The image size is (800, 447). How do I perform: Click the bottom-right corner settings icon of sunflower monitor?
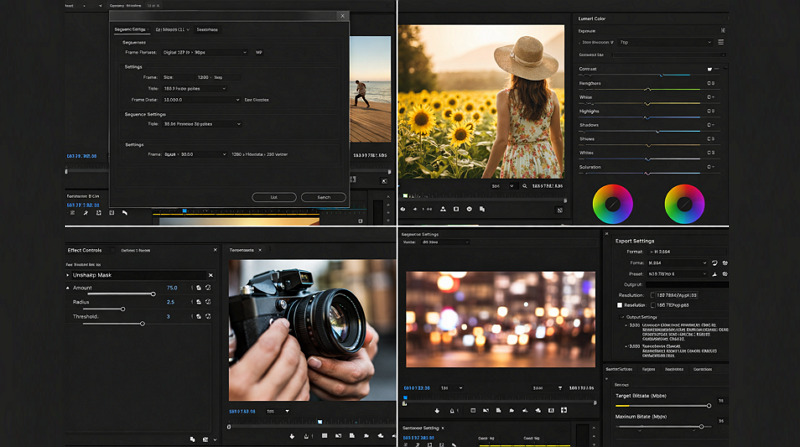click(560, 210)
